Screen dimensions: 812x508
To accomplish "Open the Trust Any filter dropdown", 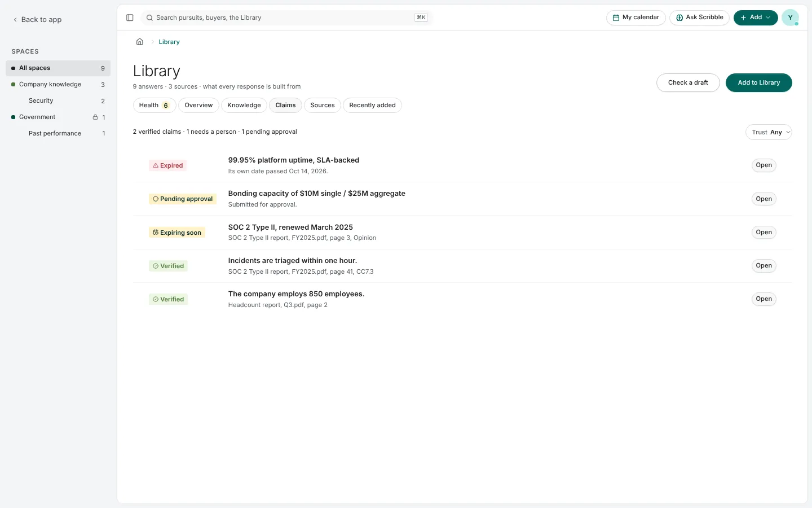I will pyautogui.click(x=769, y=132).
